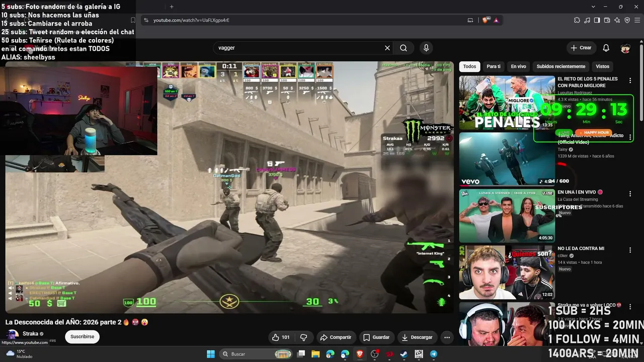Open browser extensions puzzle icon
Image resolution: width=644 pixels, height=362 pixels.
coord(577,20)
